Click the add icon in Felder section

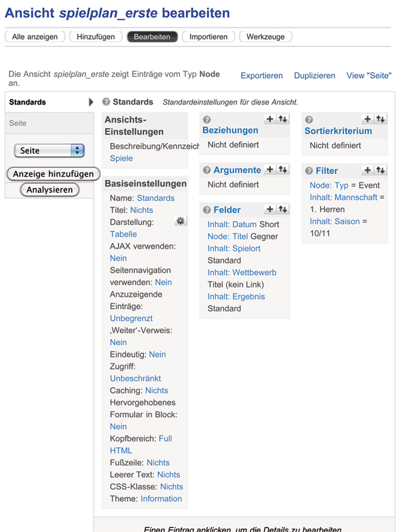pyautogui.click(x=270, y=210)
